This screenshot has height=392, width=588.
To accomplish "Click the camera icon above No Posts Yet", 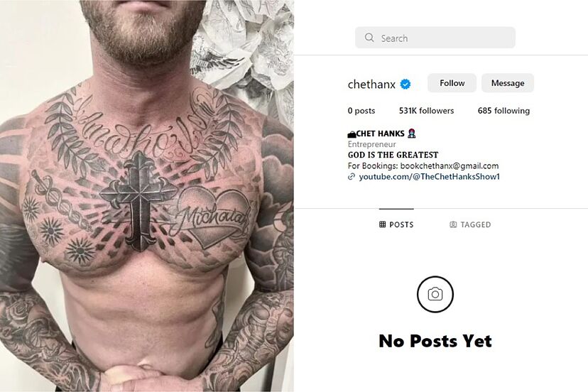I will pos(435,294).
